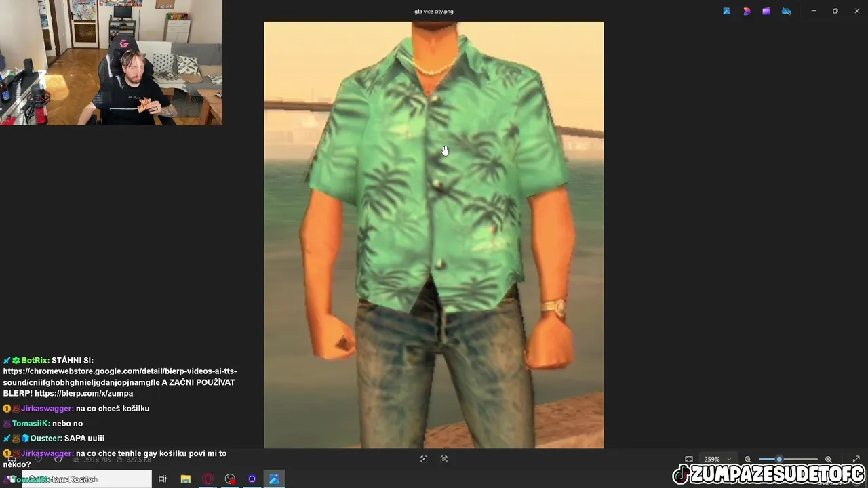
Task: Restore down the Photos window
Action: click(835, 11)
